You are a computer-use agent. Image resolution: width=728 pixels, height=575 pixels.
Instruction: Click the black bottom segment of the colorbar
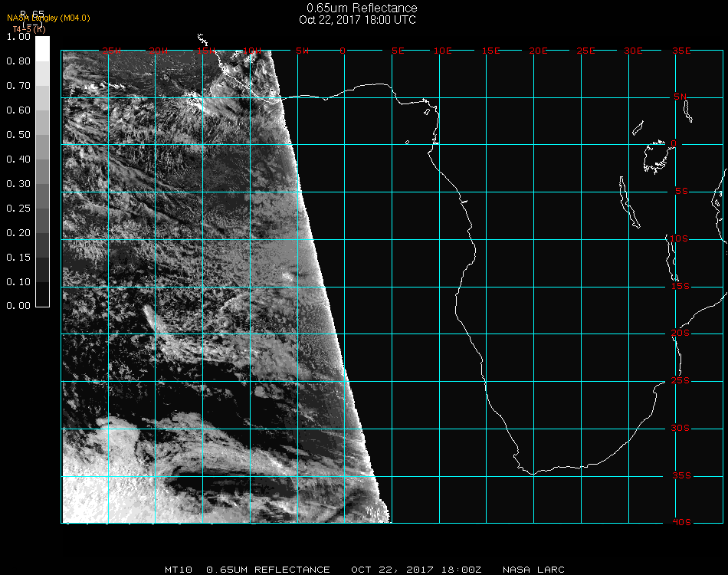click(42, 294)
